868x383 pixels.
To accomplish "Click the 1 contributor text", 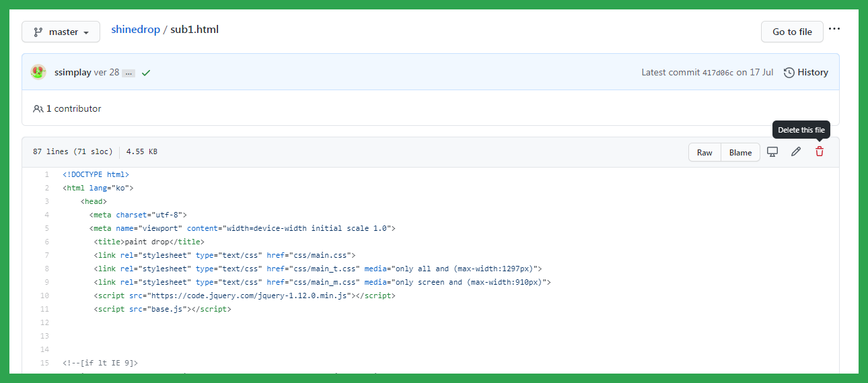I will coord(73,108).
